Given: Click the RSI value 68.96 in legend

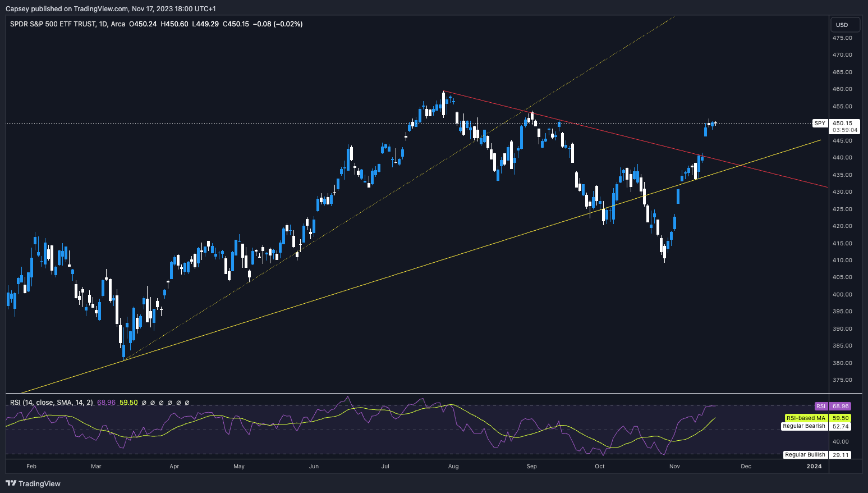Looking at the screenshot, I should 106,403.
